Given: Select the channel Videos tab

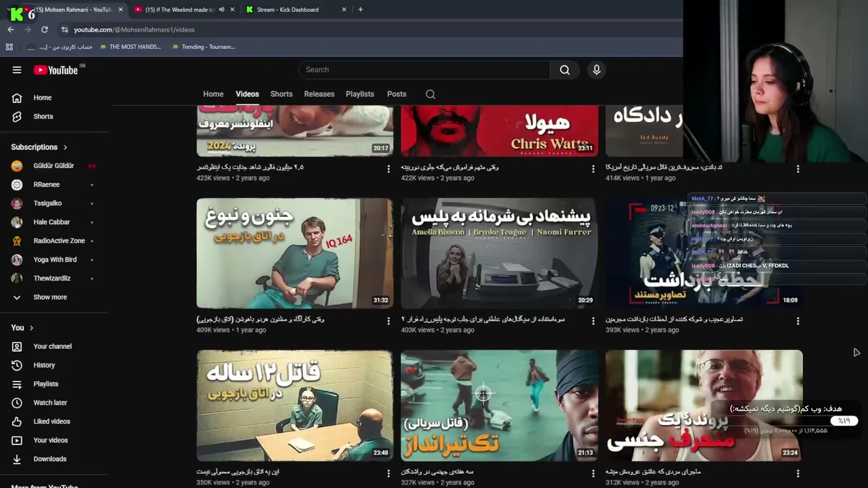Looking at the screenshot, I should coord(247,94).
